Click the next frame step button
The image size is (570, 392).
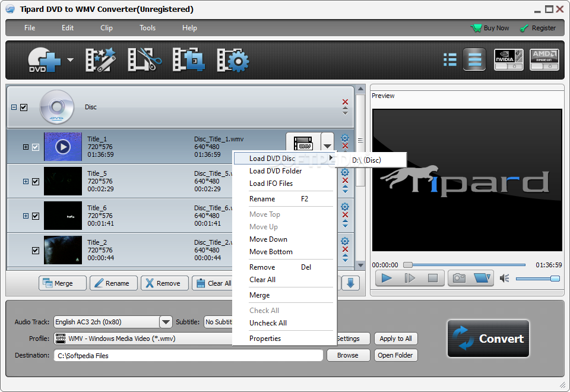410,279
